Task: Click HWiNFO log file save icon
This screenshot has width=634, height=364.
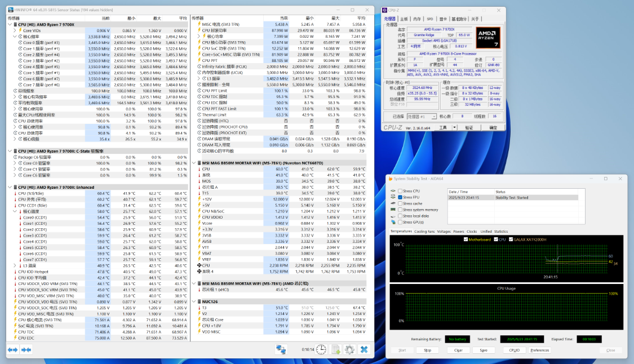Action: [x=335, y=349]
